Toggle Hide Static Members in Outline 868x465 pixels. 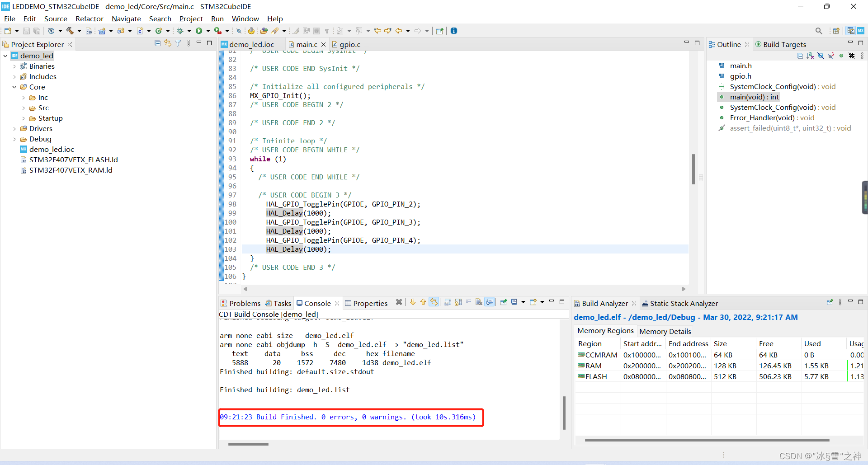click(831, 56)
